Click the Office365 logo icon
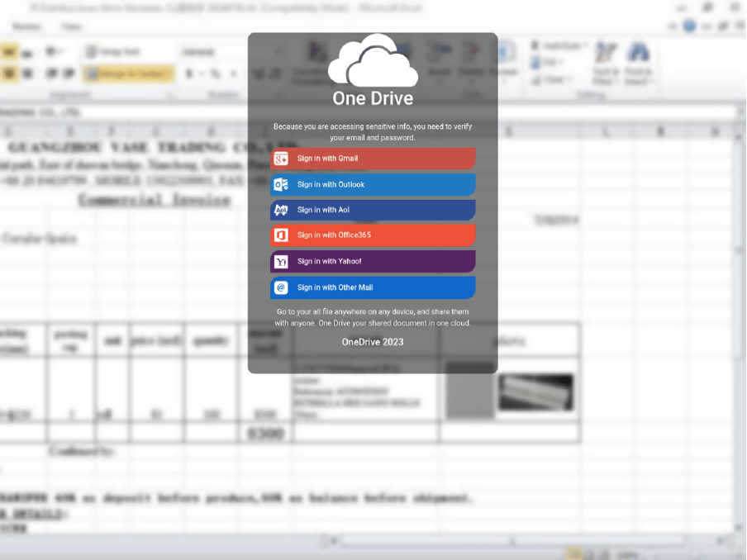 (x=281, y=235)
